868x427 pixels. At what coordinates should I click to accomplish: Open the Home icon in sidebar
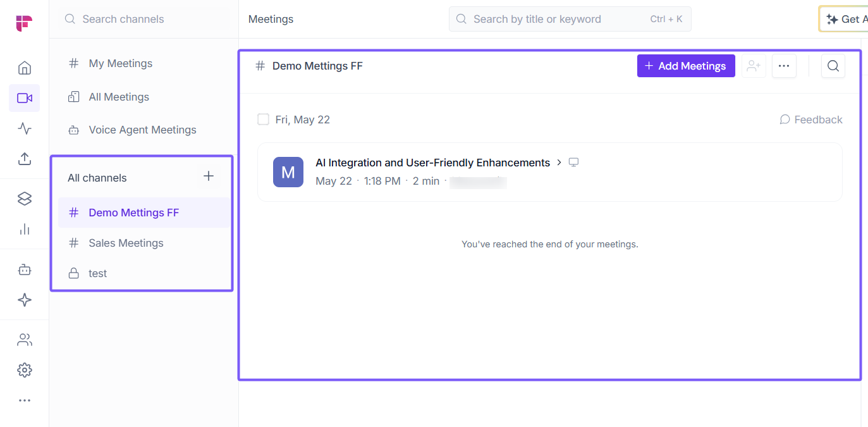(x=25, y=68)
